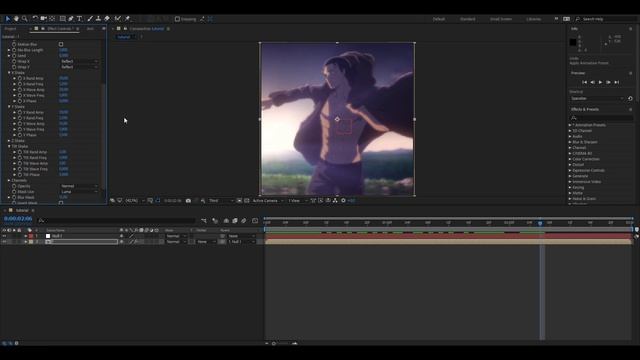Screen dimensions: 640x360
Task: Step back one frame in Preview
Action: click(x=592, y=82)
